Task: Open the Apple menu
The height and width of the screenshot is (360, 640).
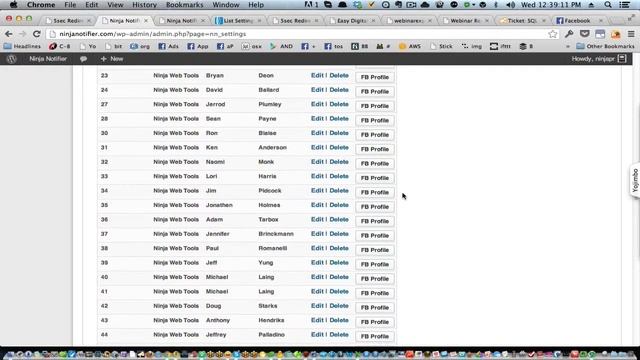Action: coord(13,5)
